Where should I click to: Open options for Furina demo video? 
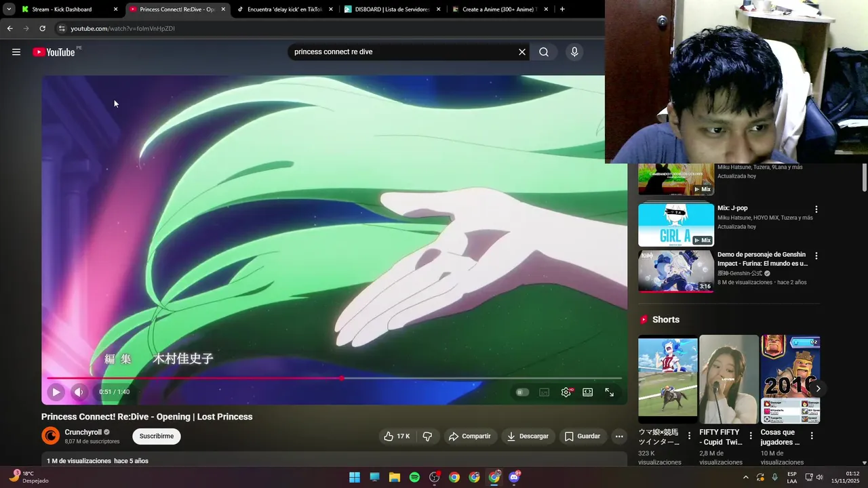[816, 256]
